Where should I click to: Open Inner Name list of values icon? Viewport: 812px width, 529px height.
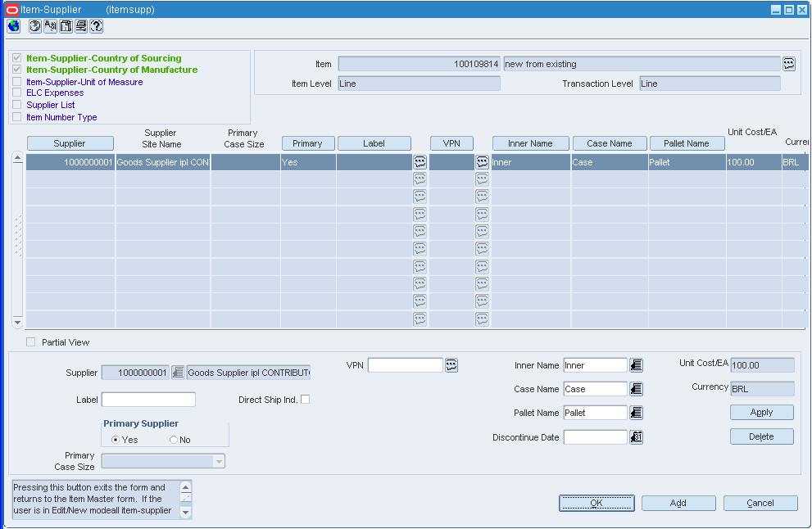(x=637, y=365)
